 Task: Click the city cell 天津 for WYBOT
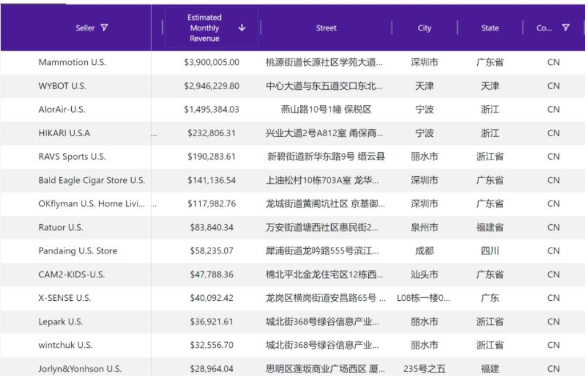(x=424, y=86)
